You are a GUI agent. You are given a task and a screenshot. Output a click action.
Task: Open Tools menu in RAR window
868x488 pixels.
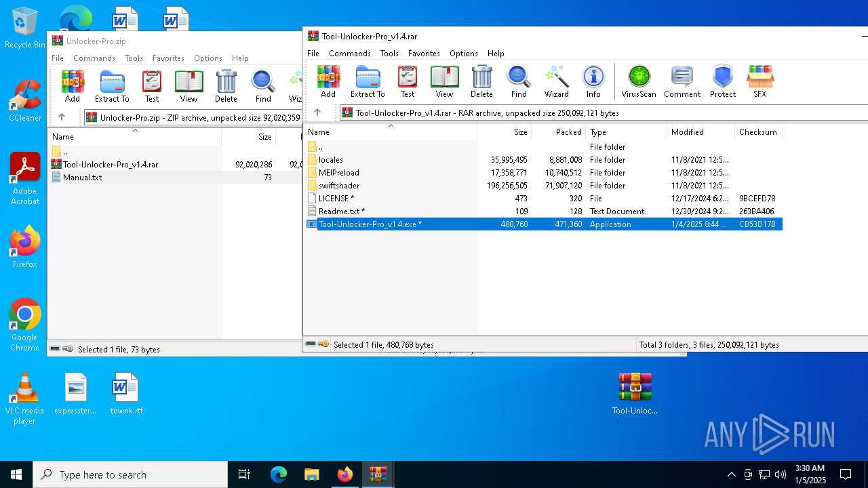[x=389, y=53]
